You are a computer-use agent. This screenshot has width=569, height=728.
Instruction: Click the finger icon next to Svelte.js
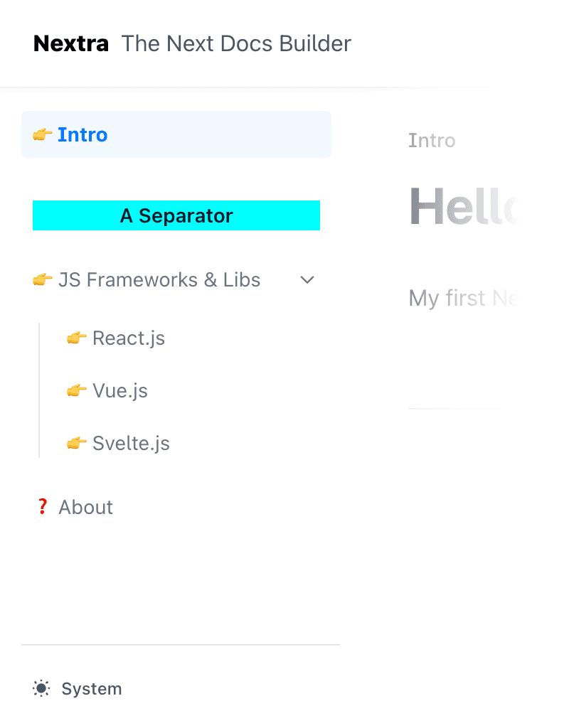[76, 443]
